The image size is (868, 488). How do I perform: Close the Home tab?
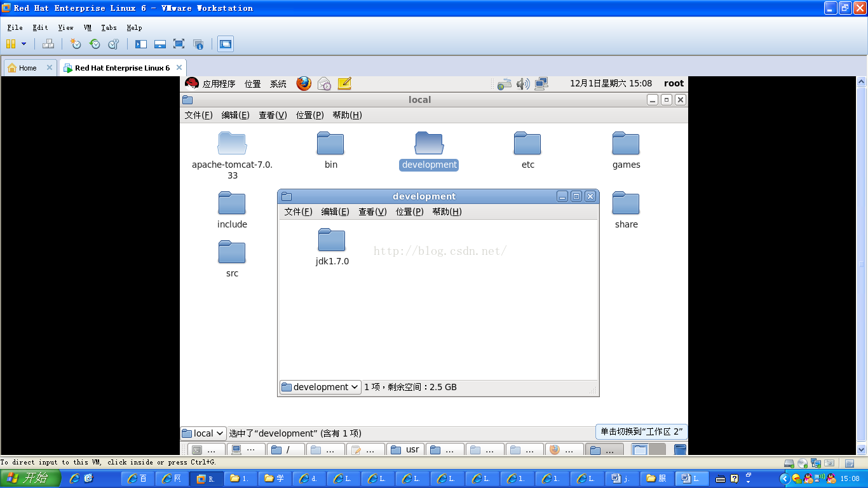[50, 67]
